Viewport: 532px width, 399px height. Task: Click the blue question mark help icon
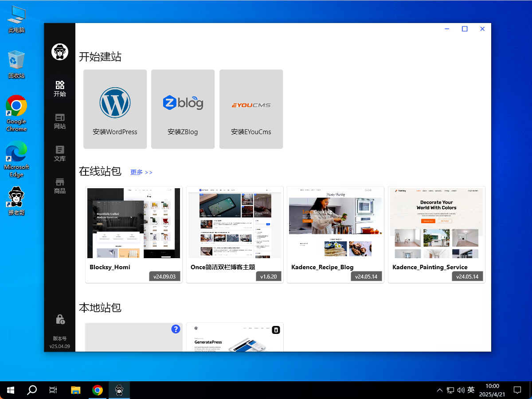pyautogui.click(x=176, y=329)
